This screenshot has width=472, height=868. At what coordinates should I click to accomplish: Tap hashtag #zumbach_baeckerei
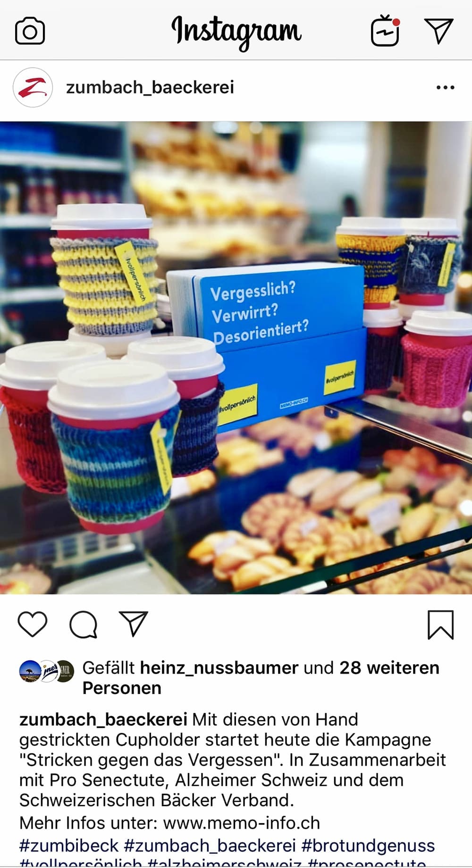[210, 845]
